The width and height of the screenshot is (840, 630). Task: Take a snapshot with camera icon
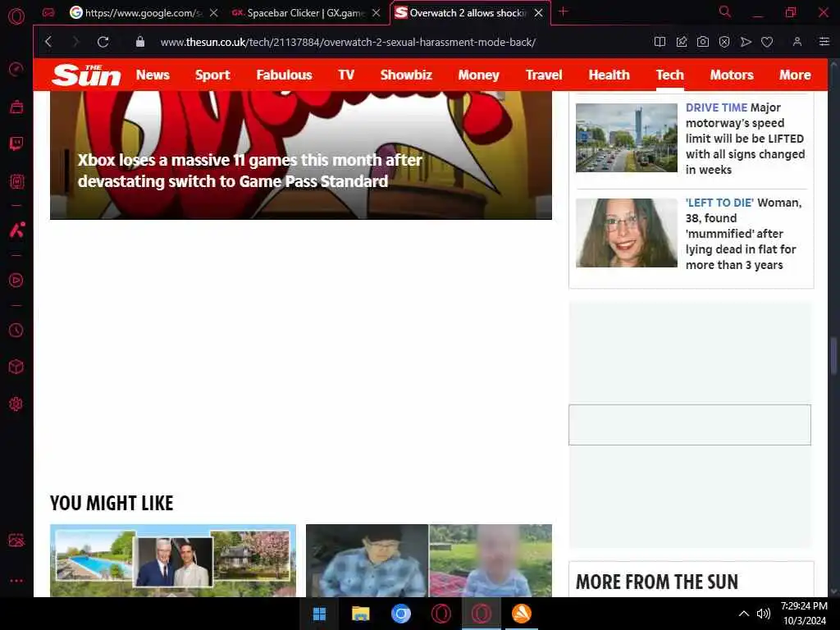tap(703, 42)
